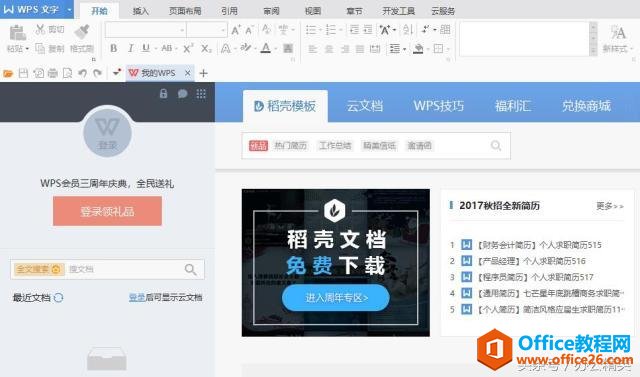Click the open folder icon

coord(8,73)
